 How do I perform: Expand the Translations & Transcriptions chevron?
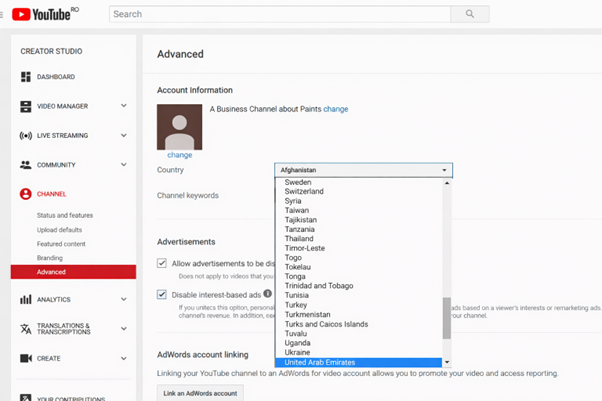124,328
